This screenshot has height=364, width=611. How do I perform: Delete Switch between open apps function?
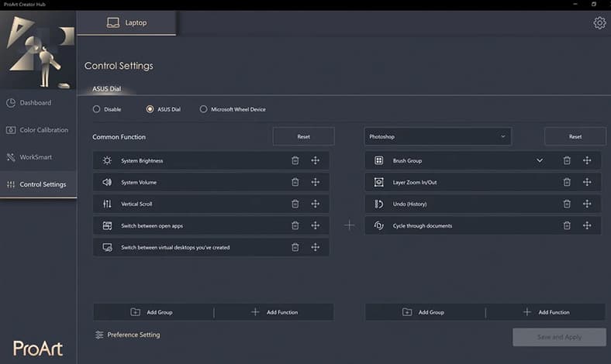(295, 225)
